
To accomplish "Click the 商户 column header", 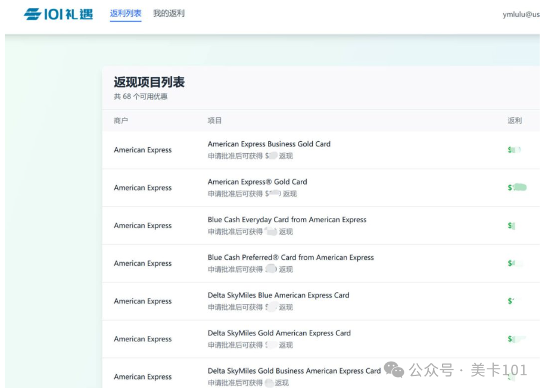I will pyautogui.click(x=120, y=120).
